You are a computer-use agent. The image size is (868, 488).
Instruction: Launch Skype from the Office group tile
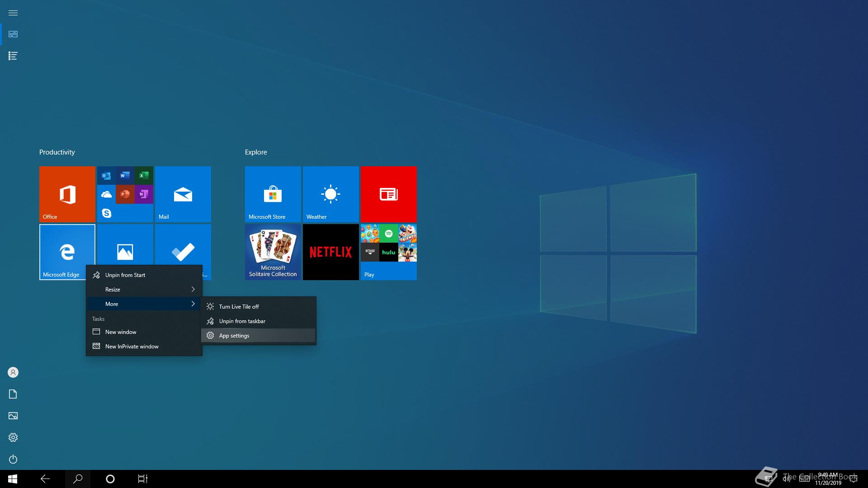tap(106, 213)
